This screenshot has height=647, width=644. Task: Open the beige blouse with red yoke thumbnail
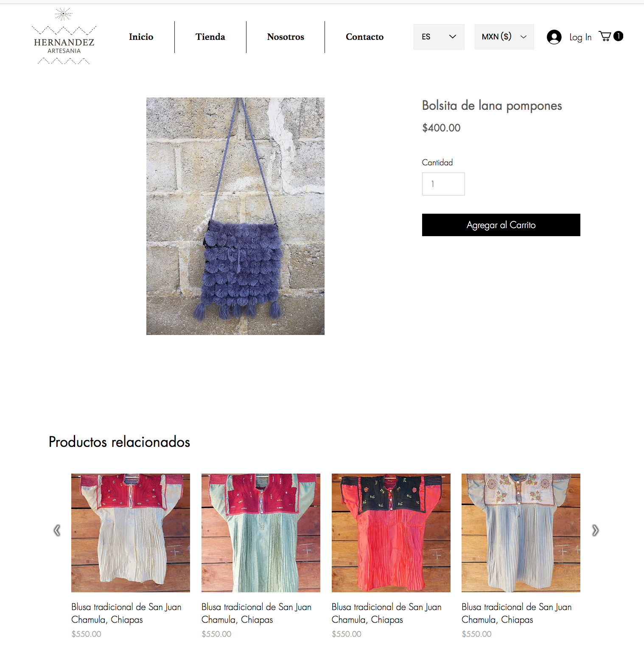point(131,533)
